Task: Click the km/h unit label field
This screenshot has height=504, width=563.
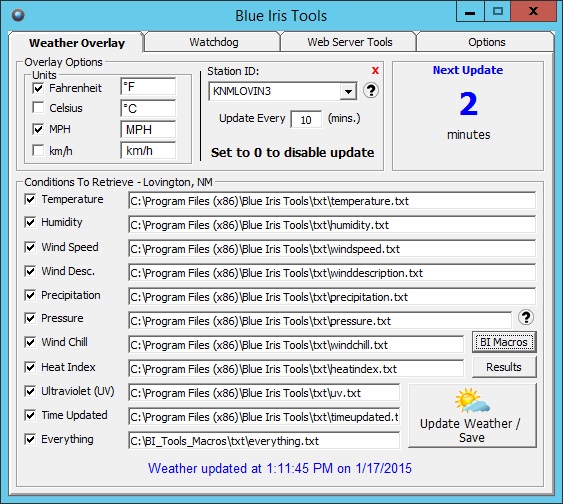Action: pos(148,151)
